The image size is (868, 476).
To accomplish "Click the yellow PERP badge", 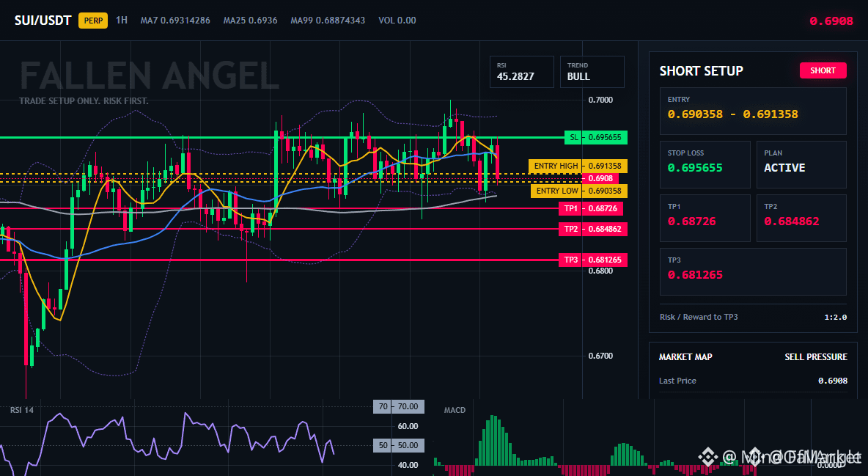I will point(93,21).
